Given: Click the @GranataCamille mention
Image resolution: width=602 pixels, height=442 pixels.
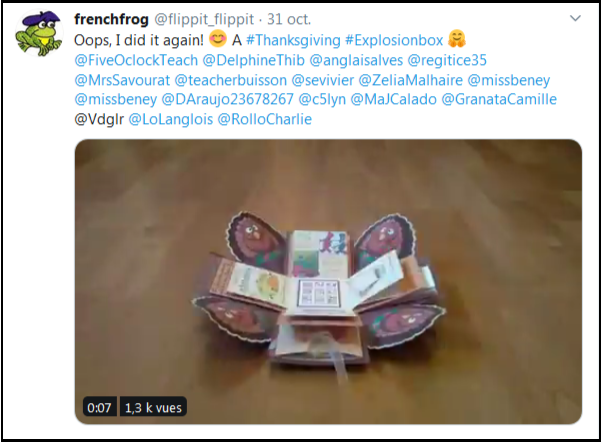Looking at the screenshot, I should [x=499, y=99].
